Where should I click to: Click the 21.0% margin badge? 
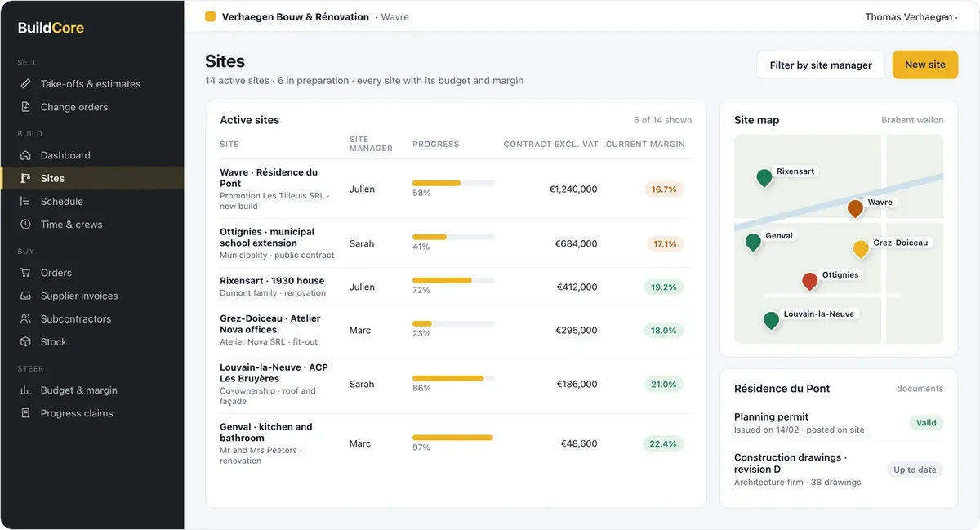click(x=664, y=384)
